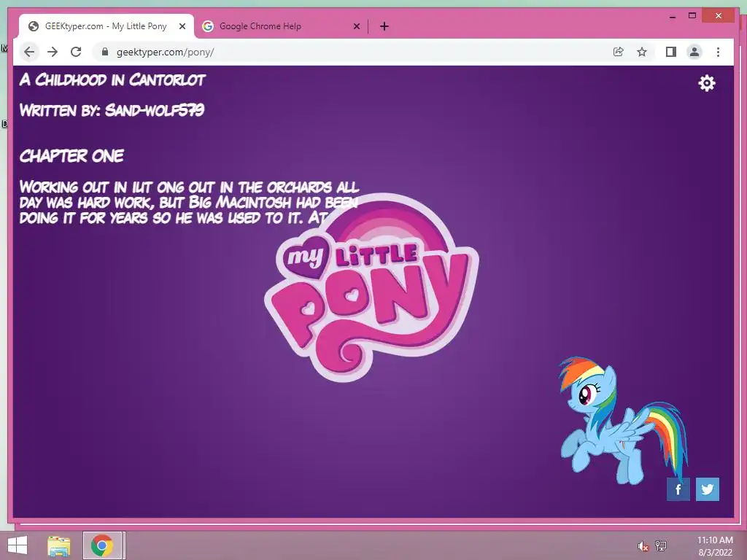The image size is (747, 560).
Task: Close the Google Chrome Help tab
Action: click(x=356, y=26)
